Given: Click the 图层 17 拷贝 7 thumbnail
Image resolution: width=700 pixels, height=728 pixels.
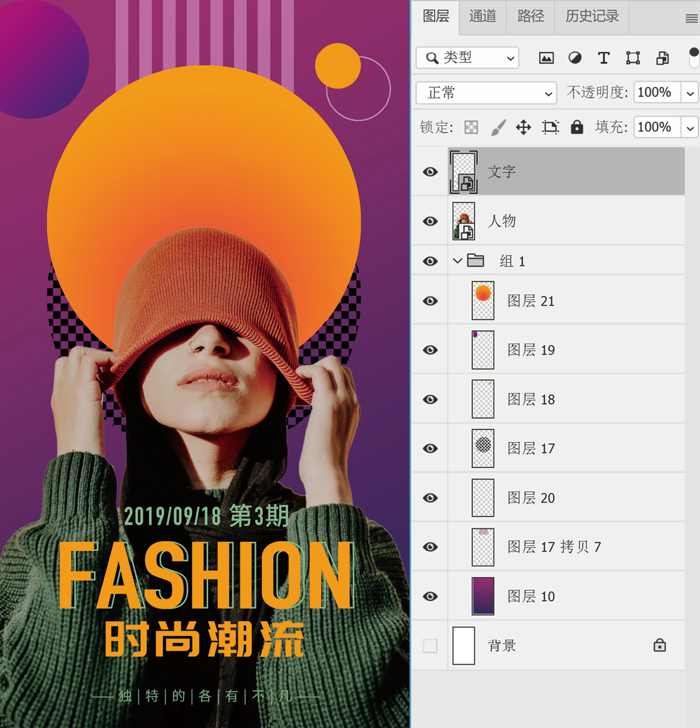Looking at the screenshot, I should click(483, 547).
